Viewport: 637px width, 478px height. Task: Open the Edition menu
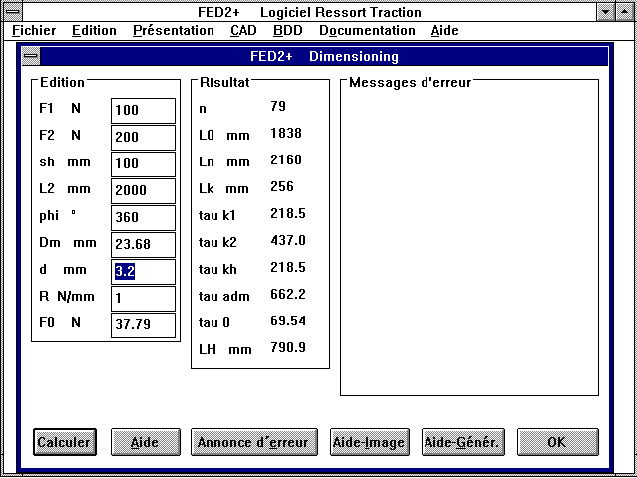click(x=95, y=30)
